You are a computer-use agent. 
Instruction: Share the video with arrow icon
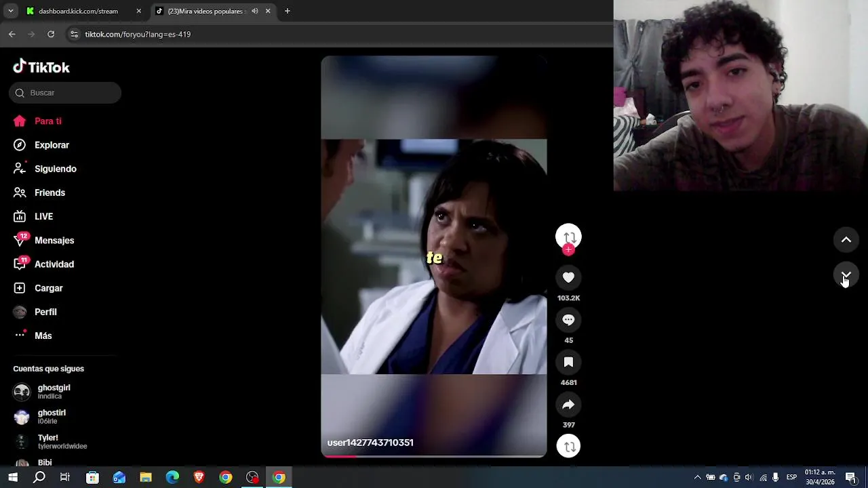tap(568, 405)
